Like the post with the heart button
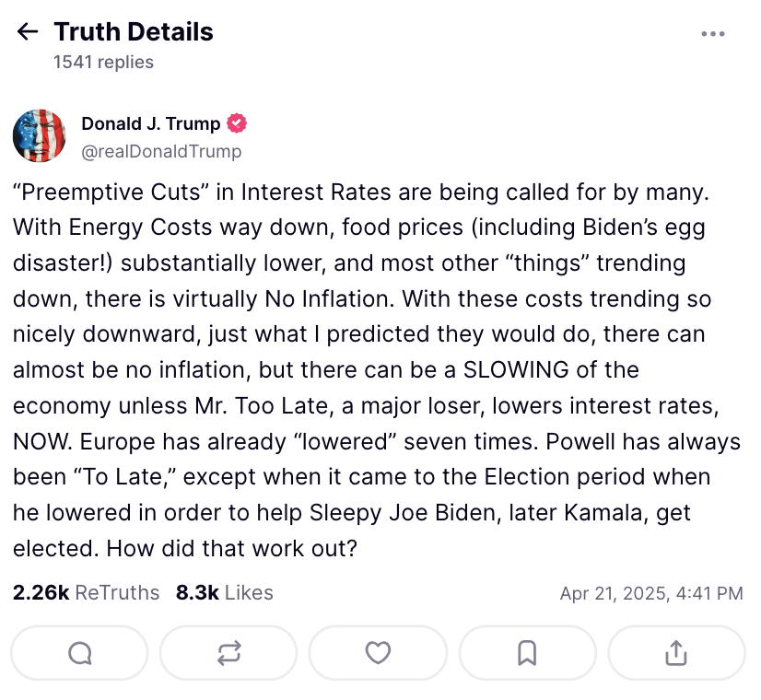This screenshot has width=761, height=700. coord(378,653)
